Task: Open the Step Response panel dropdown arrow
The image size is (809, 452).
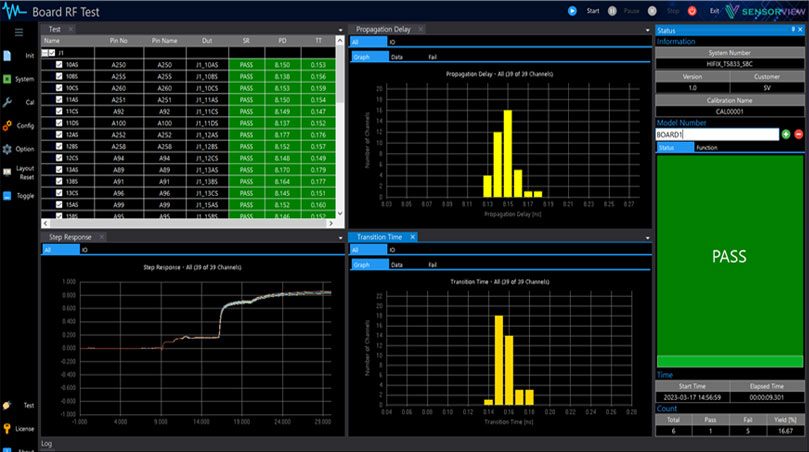Action: point(341,238)
